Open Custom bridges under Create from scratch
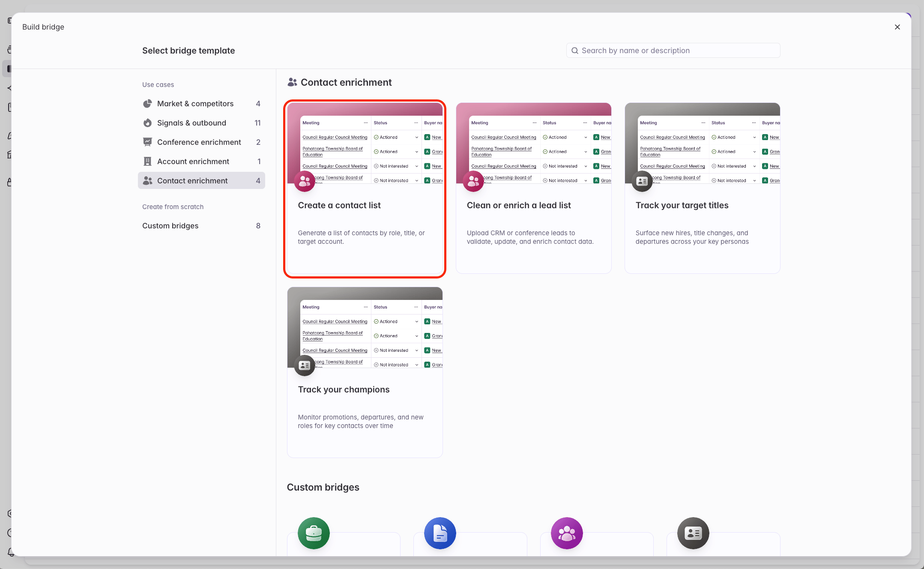This screenshot has width=924, height=569. (x=201, y=226)
